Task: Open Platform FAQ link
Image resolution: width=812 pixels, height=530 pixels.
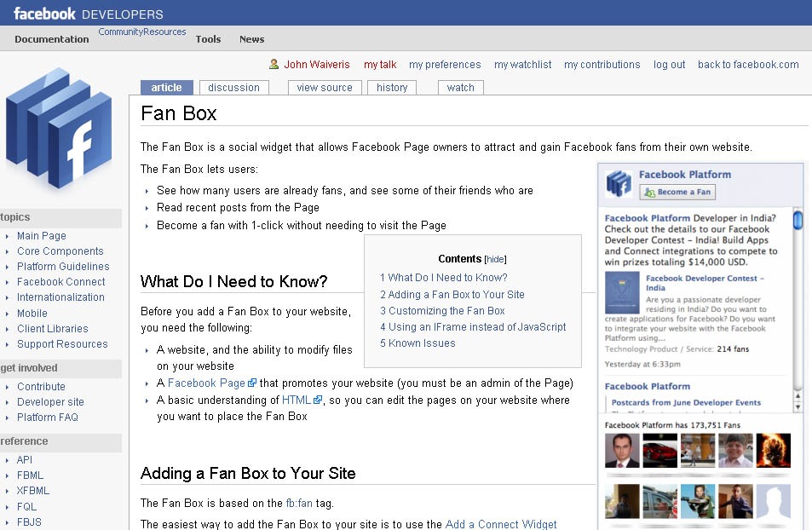Action: coord(48,417)
